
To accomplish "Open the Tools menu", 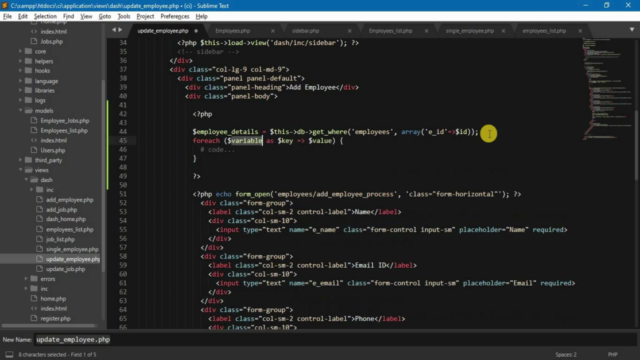I will [x=124, y=16].
